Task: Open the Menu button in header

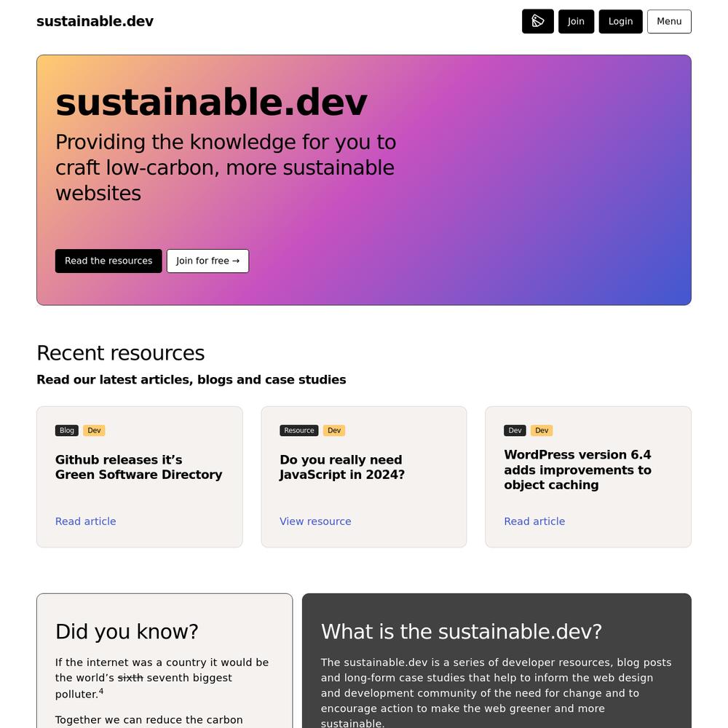Action: pos(669,21)
